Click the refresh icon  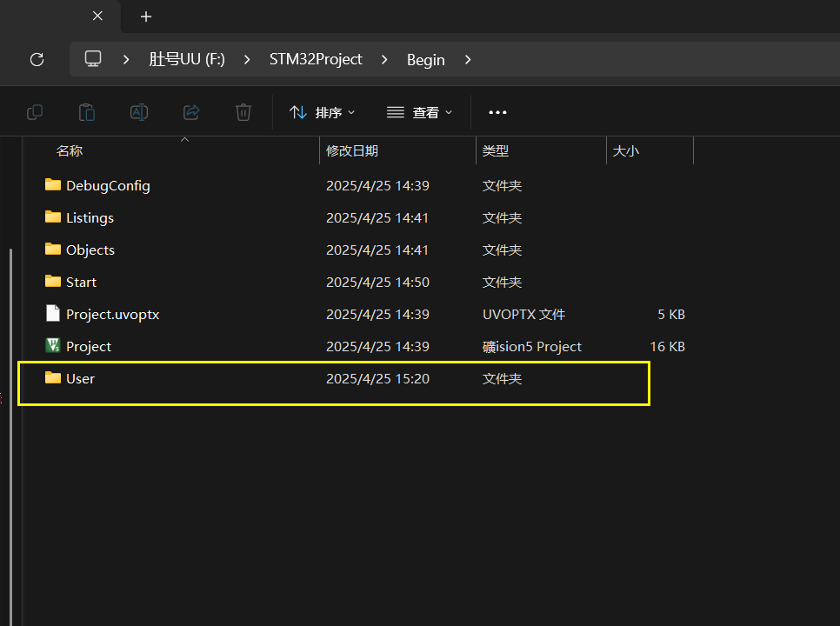click(x=37, y=59)
